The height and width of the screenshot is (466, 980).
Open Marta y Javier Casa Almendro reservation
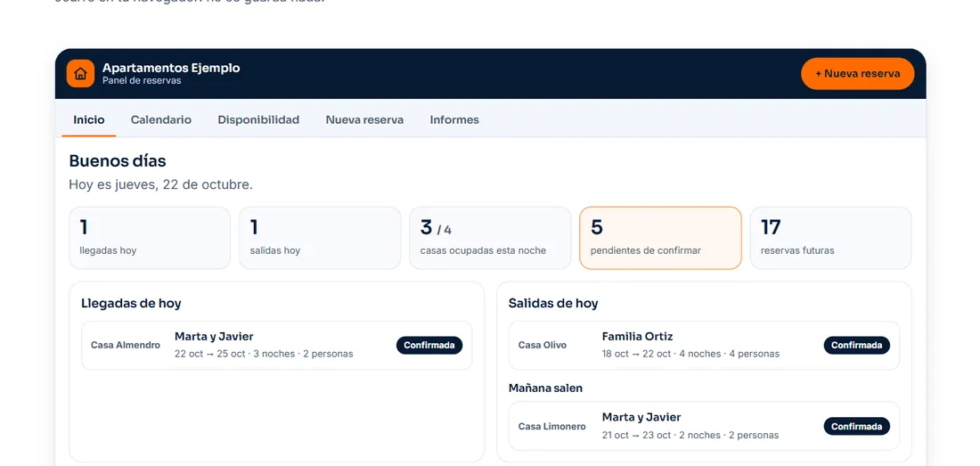(277, 346)
